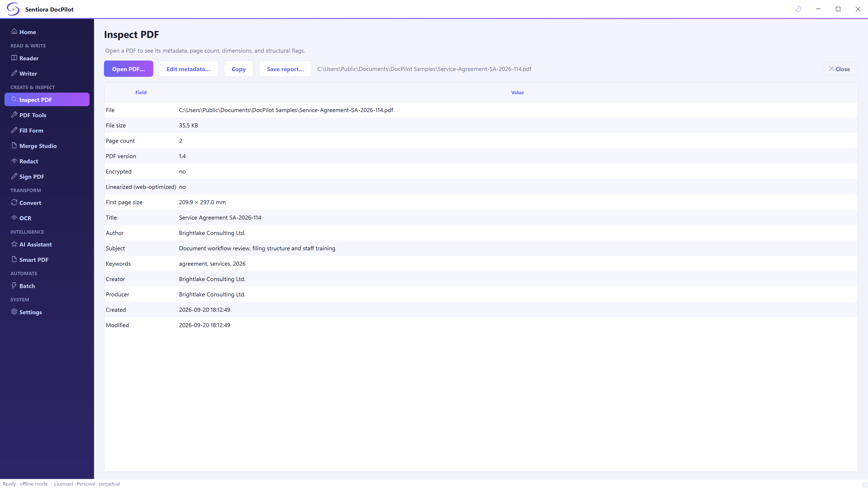Open the OCR eye icon

pos(14,218)
